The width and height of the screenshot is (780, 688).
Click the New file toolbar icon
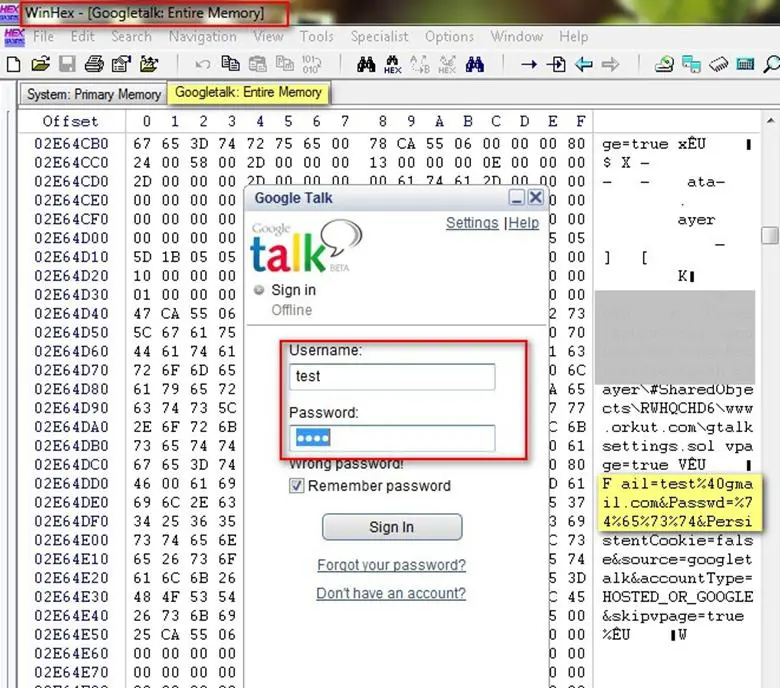pyautogui.click(x=13, y=64)
